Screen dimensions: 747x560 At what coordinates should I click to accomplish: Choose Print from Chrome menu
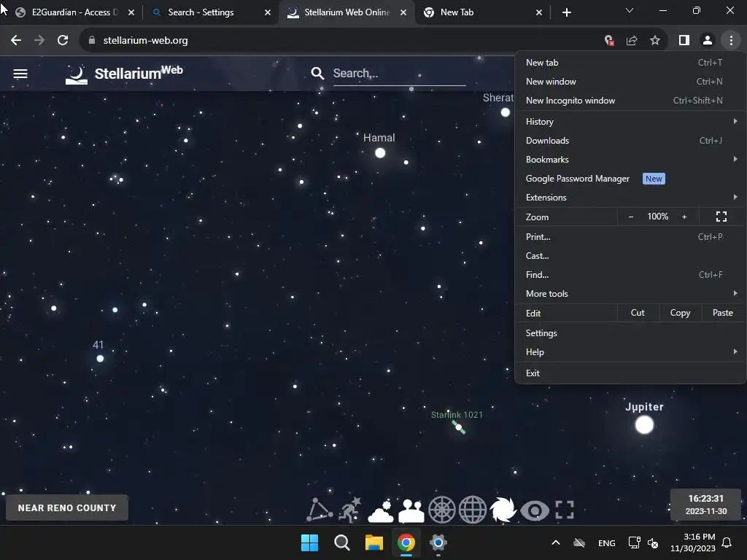click(x=630, y=237)
